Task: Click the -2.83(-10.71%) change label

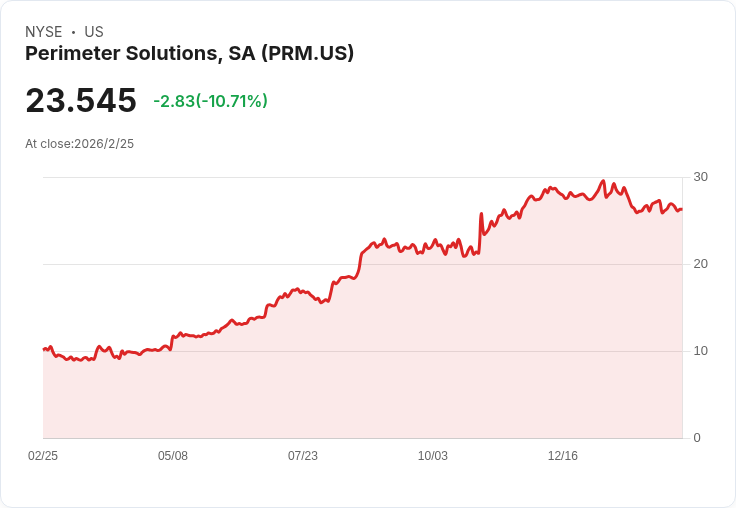Action: pos(210,101)
